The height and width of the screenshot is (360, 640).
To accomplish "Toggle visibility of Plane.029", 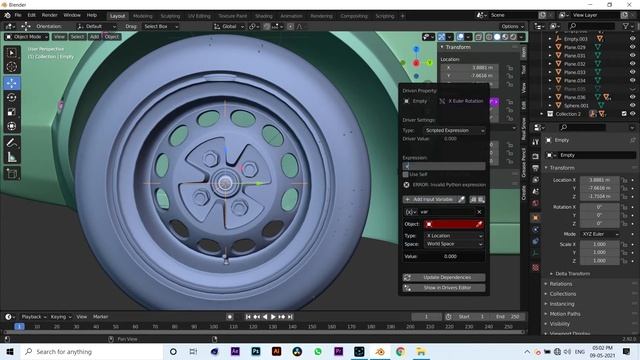I will 632,47.
